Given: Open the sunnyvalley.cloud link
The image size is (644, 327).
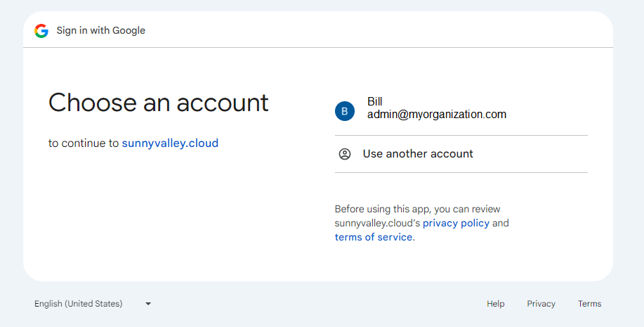Looking at the screenshot, I should pos(170,143).
